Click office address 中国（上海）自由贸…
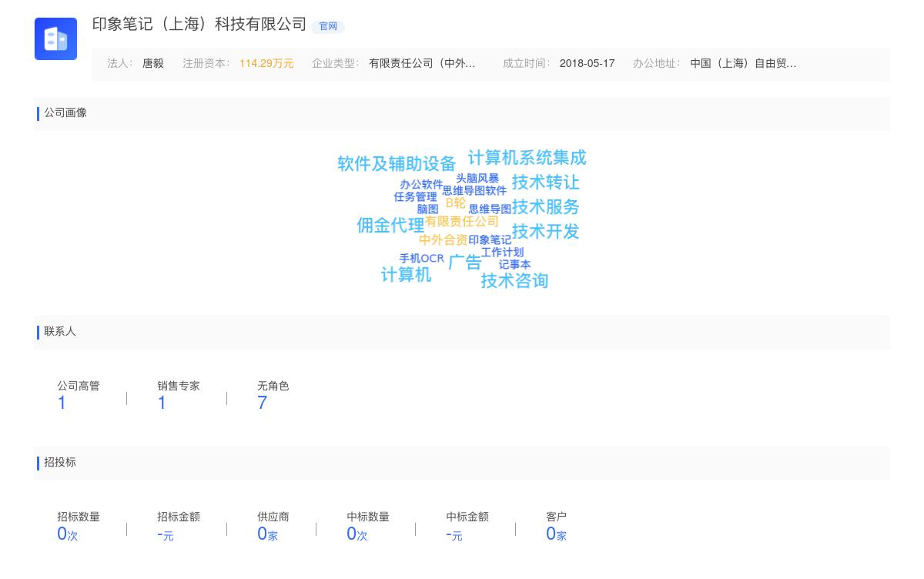The height and width of the screenshot is (579, 924). click(x=743, y=63)
